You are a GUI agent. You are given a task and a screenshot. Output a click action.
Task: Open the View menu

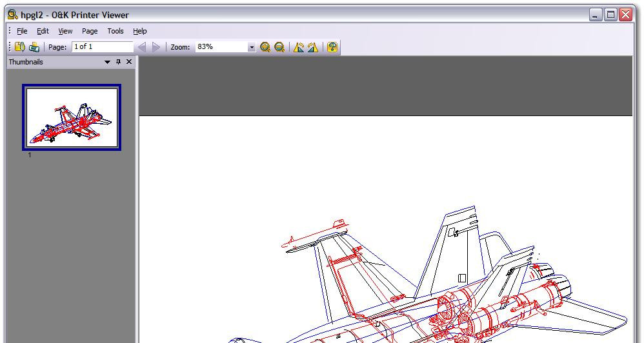point(65,31)
